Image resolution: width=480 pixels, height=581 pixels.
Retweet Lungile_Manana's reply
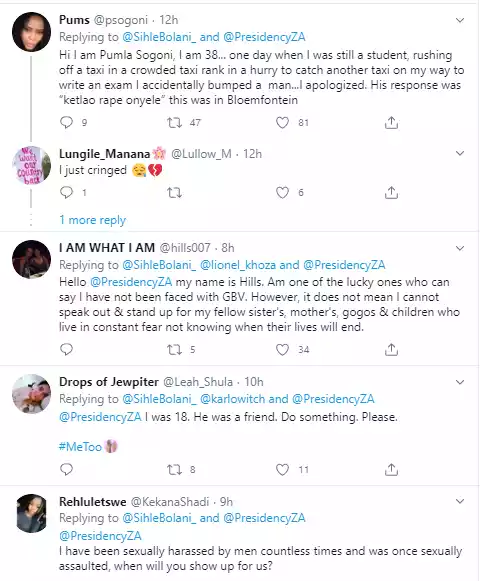(174, 192)
